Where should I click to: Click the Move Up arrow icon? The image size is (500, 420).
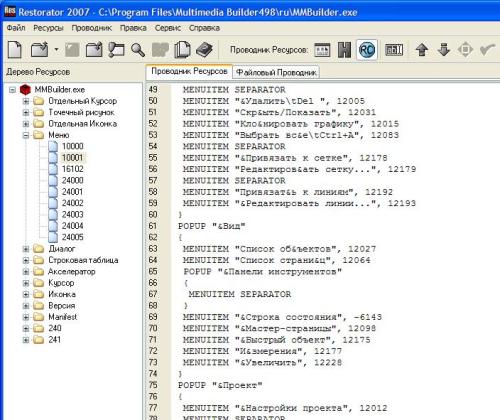422,50
